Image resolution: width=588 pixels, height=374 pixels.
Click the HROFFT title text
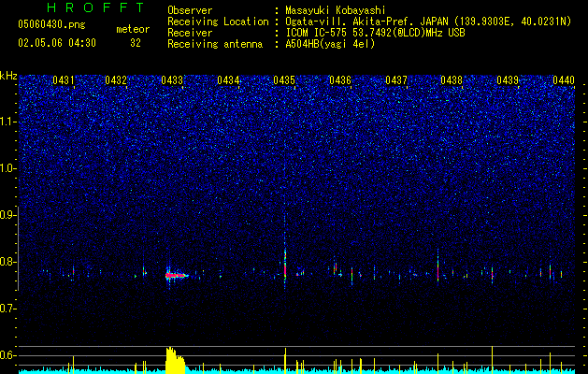tap(96, 7)
